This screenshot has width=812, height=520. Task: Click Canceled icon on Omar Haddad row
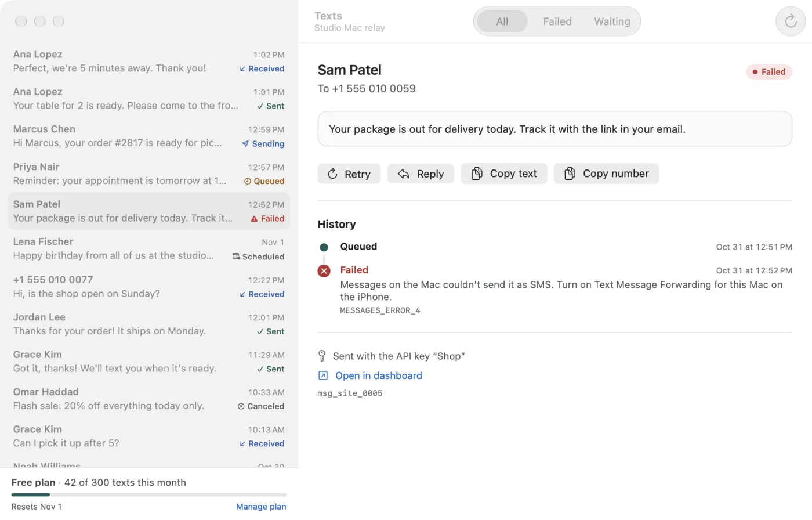click(241, 406)
